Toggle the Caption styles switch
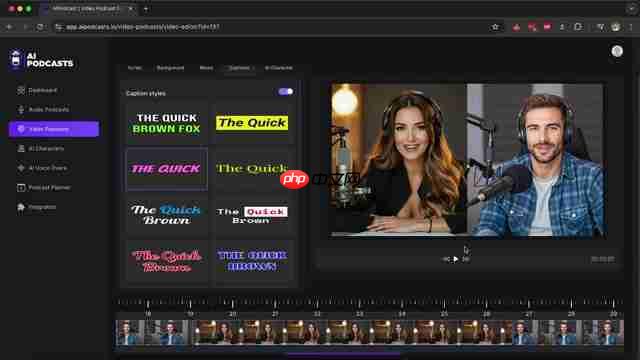640x360 pixels. coord(286,91)
